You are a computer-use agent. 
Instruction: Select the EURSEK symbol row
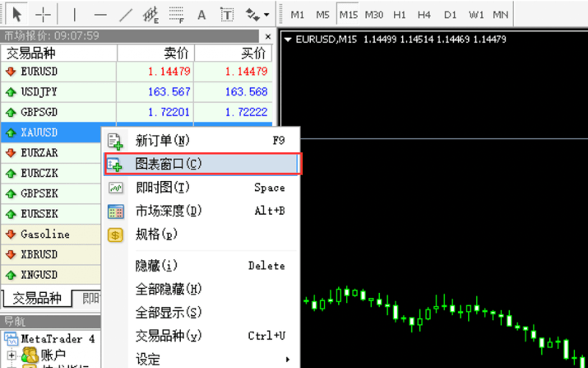pos(51,213)
